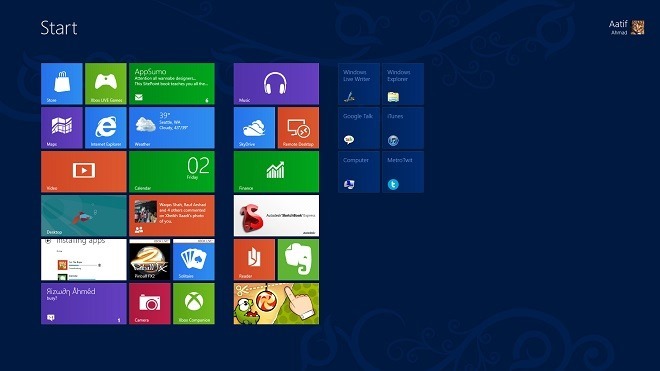The width and height of the screenshot is (660, 371).
Task: Open the Computer tile
Action: point(359,172)
